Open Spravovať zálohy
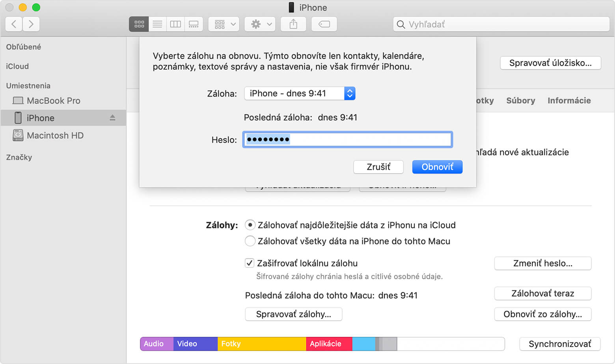 pyautogui.click(x=293, y=314)
